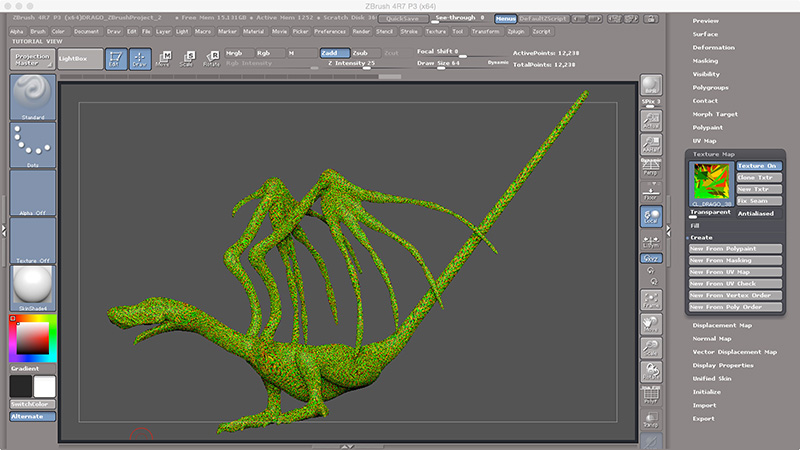Image resolution: width=800 pixels, height=450 pixels.
Task: Click the New From Polypaint button
Action: (x=735, y=249)
